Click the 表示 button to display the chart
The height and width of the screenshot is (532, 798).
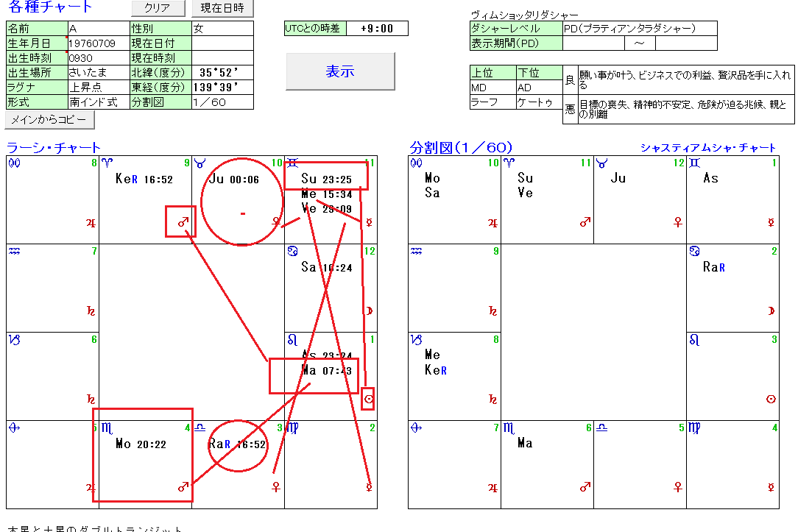(x=339, y=71)
